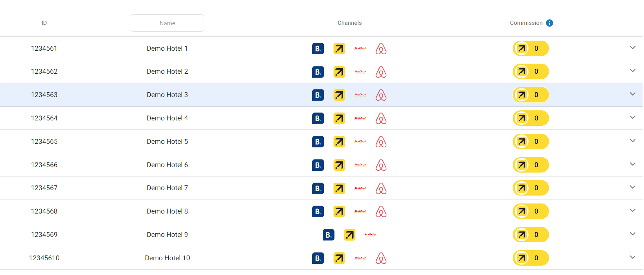
Task: Select the Demo Hotel 3 name
Action: [x=167, y=95]
